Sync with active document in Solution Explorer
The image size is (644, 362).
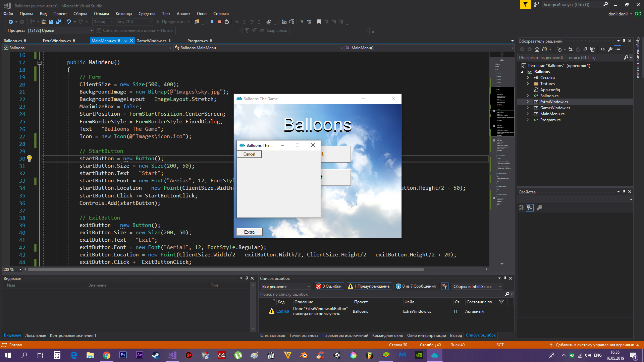click(571, 49)
